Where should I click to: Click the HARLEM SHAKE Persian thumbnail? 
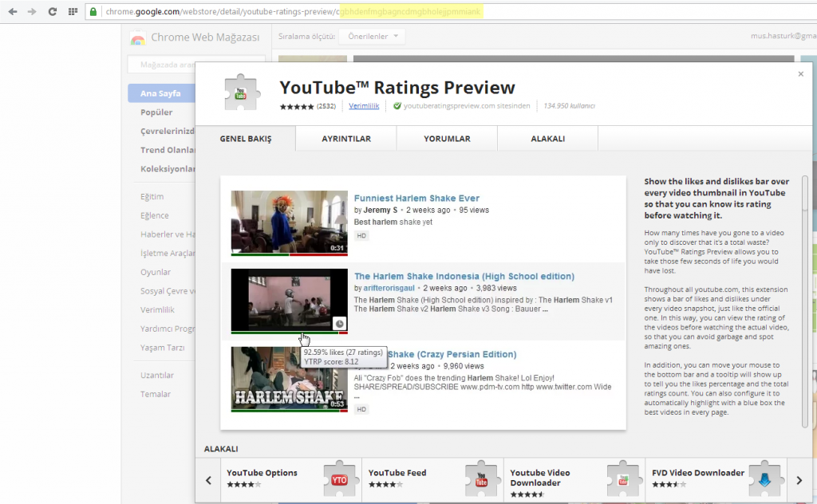coord(289,378)
